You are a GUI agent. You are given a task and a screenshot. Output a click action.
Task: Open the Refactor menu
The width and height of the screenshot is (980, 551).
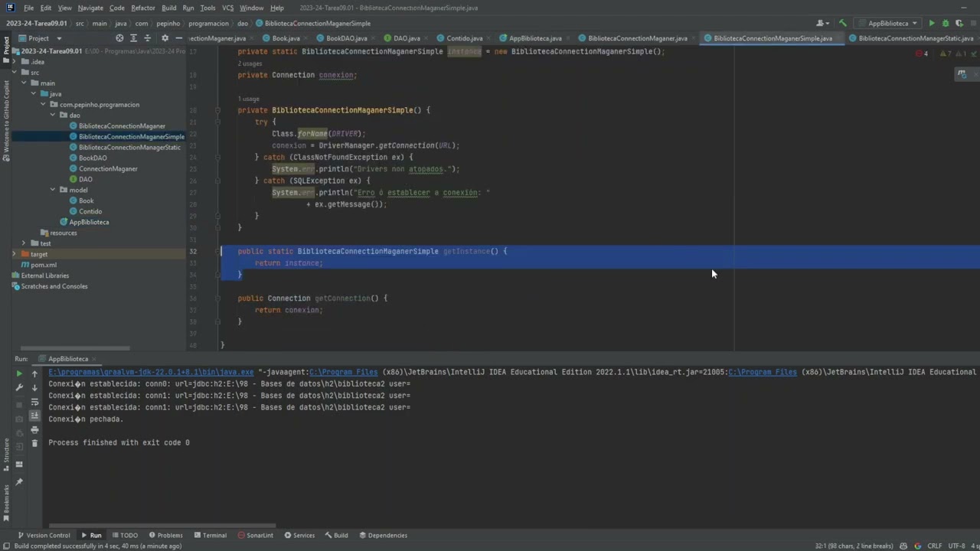click(x=142, y=8)
